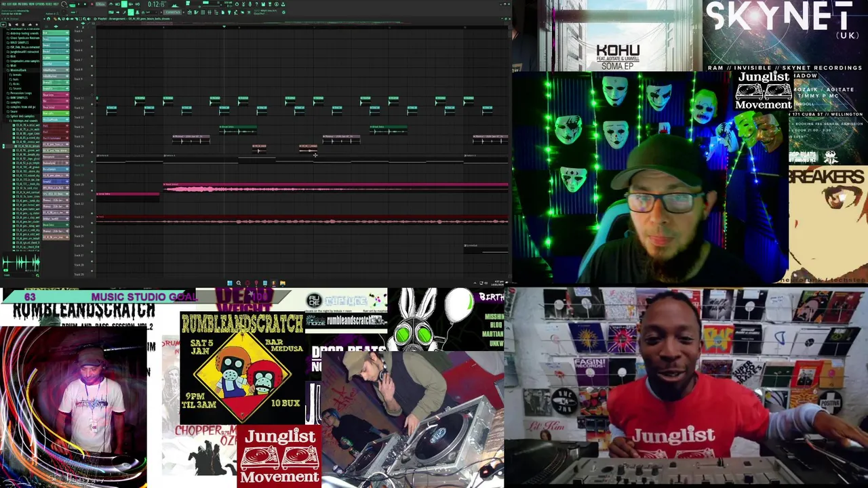Expand the Ghost Syndicate Nostrum folder

(23, 38)
